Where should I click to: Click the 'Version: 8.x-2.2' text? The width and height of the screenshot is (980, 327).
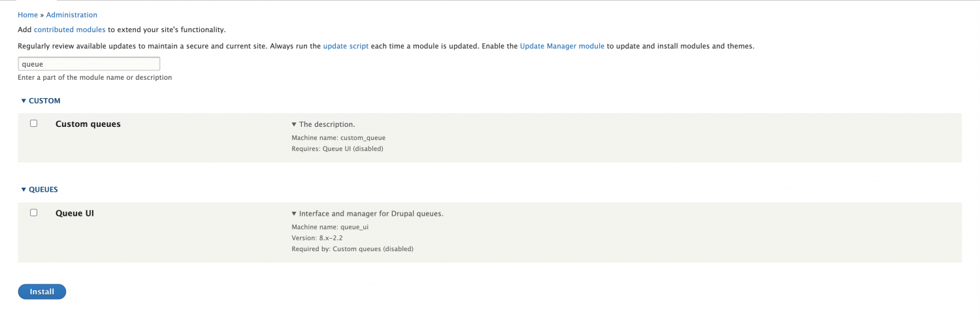coord(317,238)
